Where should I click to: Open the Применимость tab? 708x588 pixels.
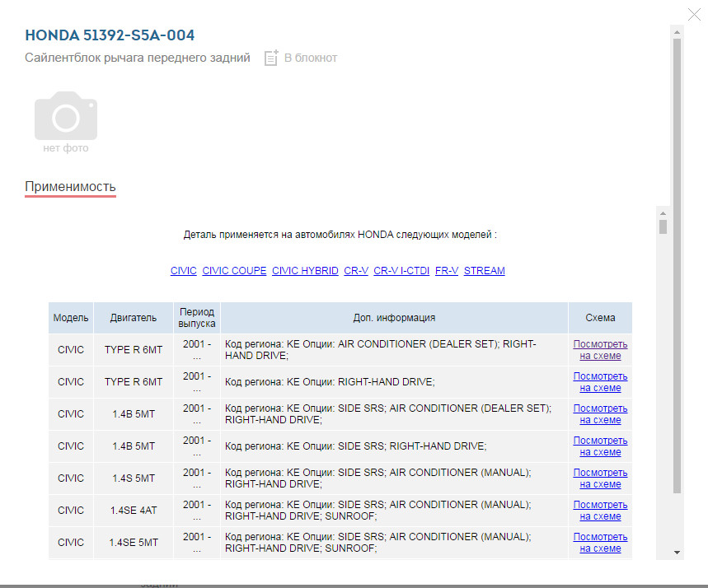tap(70, 187)
